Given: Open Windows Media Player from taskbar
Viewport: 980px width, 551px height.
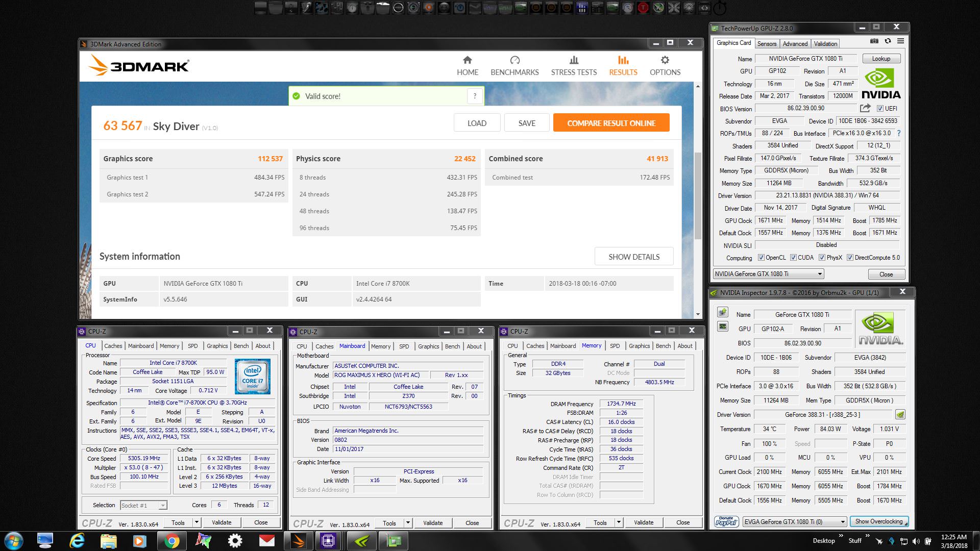Looking at the screenshot, I should tap(140, 541).
